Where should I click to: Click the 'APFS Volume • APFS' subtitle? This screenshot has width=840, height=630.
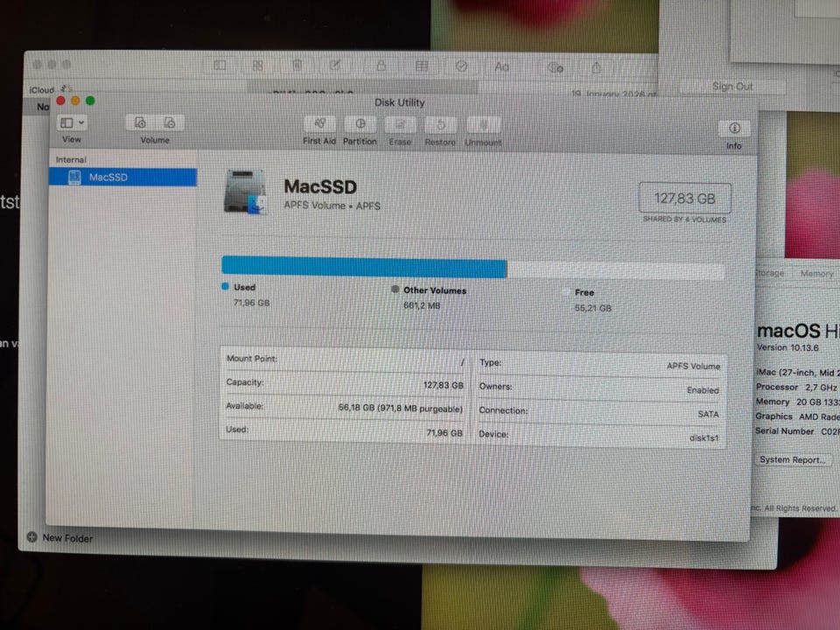tap(332, 206)
